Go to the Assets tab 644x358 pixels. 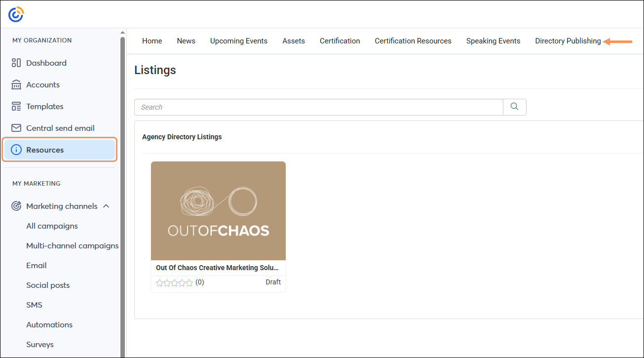click(x=294, y=41)
